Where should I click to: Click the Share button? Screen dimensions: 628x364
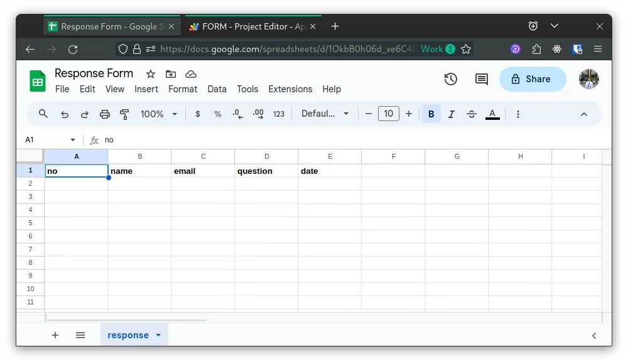click(533, 79)
